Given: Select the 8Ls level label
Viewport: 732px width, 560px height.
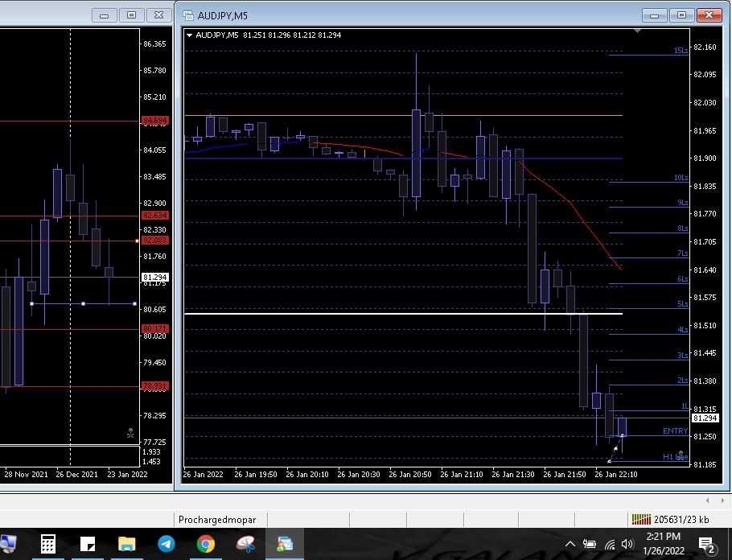Looking at the screenshot, I should (x=682, y=229).
